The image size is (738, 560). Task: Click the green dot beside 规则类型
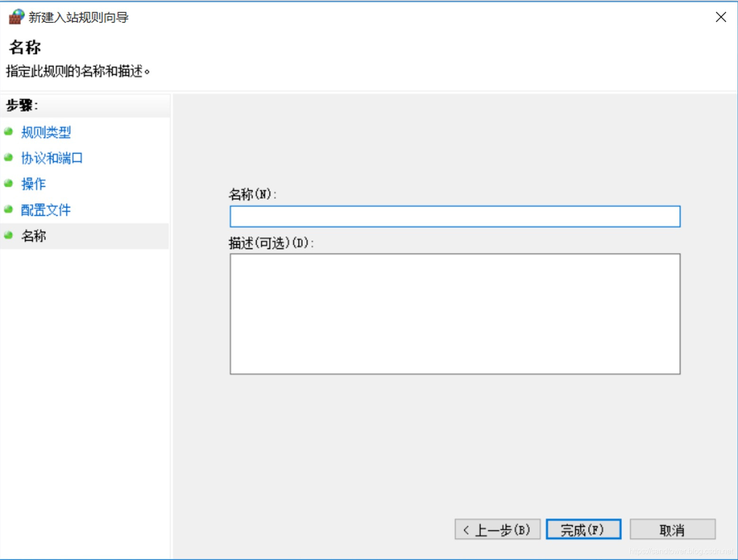click(9, 132)
